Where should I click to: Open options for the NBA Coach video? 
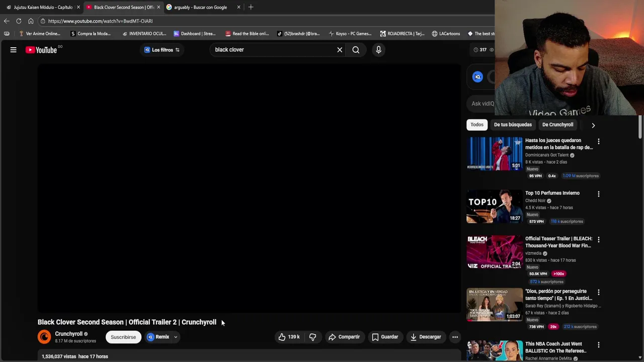point(598,344)
